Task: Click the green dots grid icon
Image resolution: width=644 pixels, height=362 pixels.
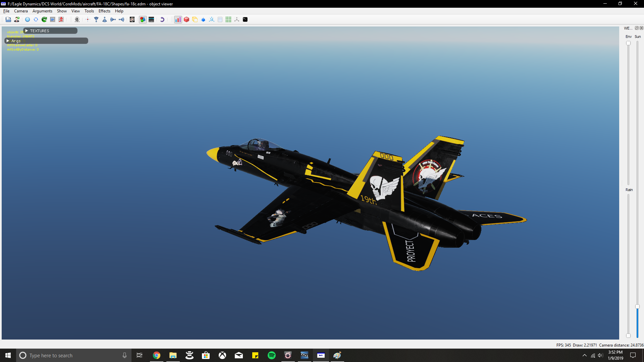Action: [228, 19]
